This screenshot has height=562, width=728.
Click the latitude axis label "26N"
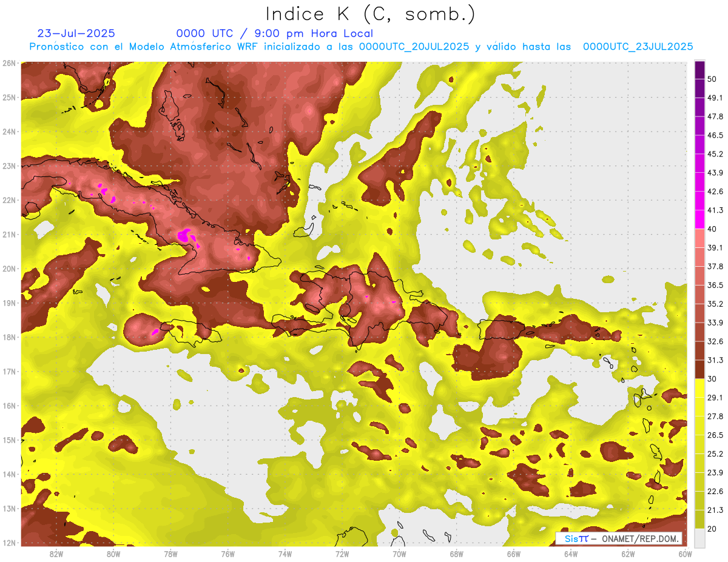[x=8, y=63]
